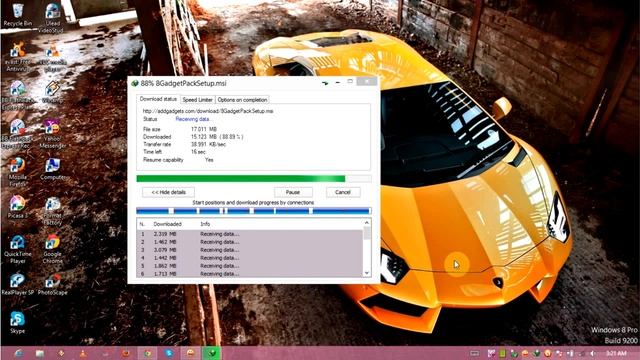640x360 pixels.
Task: Select the BB FlashBack Express Player shortcut
Action: coord(17,96)
